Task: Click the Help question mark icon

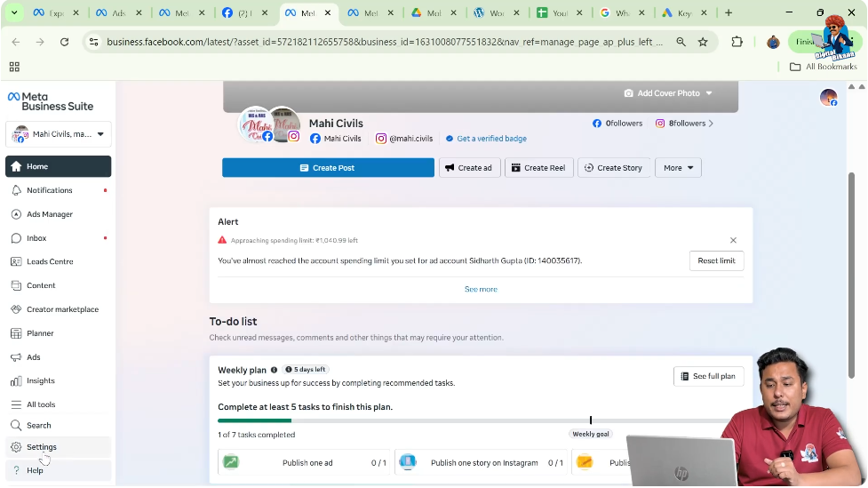Action: point(16,470)
